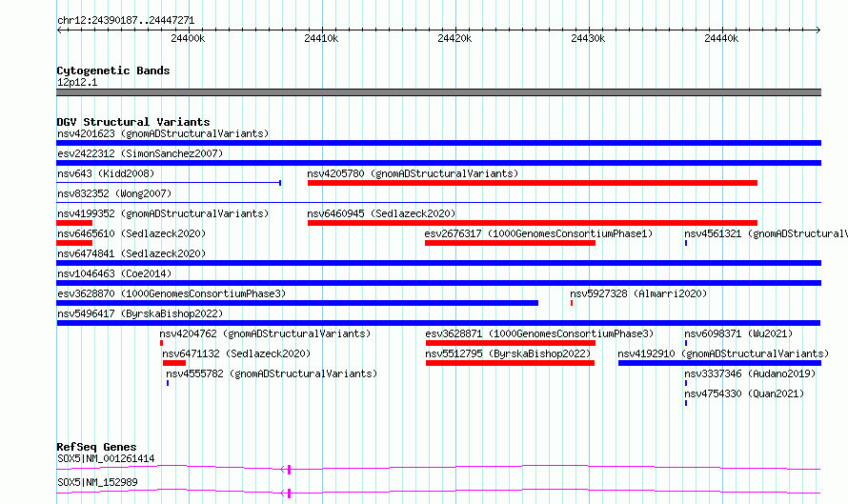Click esv3628871 1000GenomesConsortiumPhase3 label
Image resolution: width=848 pixels, height=504 pixels.
[x=539, y=333]
